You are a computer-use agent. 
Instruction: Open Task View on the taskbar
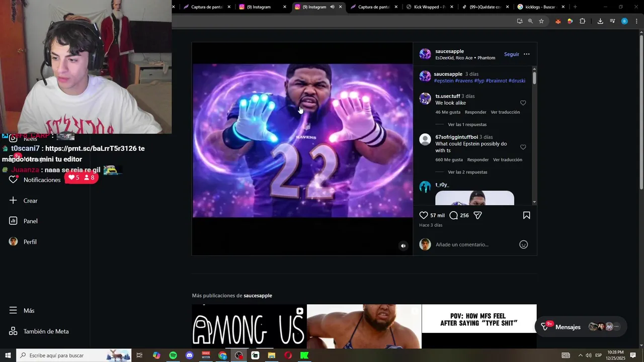click(139, 355)
